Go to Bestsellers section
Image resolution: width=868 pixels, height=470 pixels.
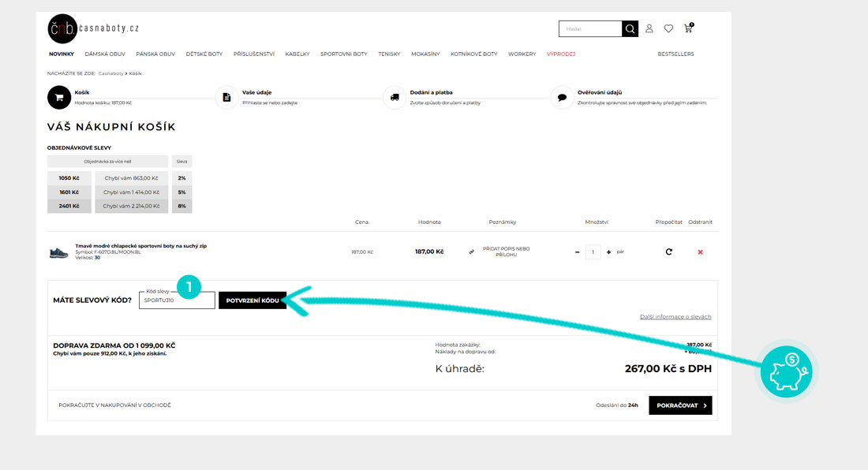[675, 54]
